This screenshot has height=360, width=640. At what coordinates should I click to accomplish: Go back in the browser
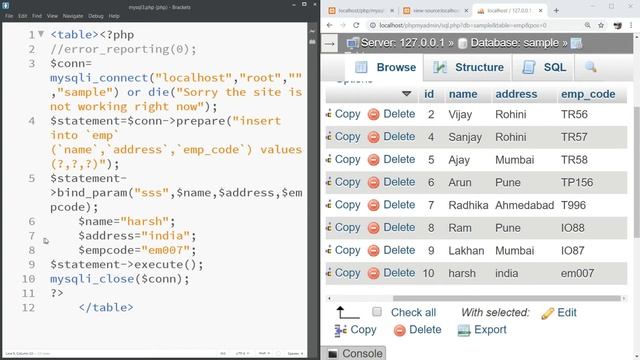point(330,25)
